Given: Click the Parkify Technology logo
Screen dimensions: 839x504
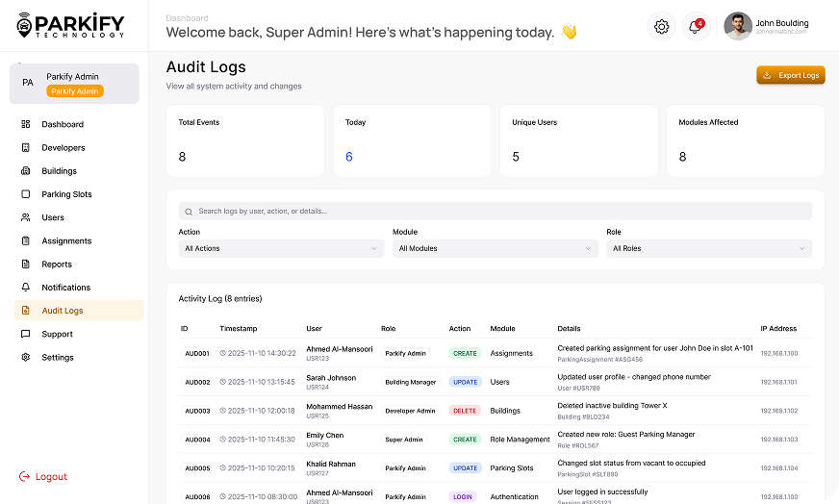Looking at the screenshot, I should [70, 25].
